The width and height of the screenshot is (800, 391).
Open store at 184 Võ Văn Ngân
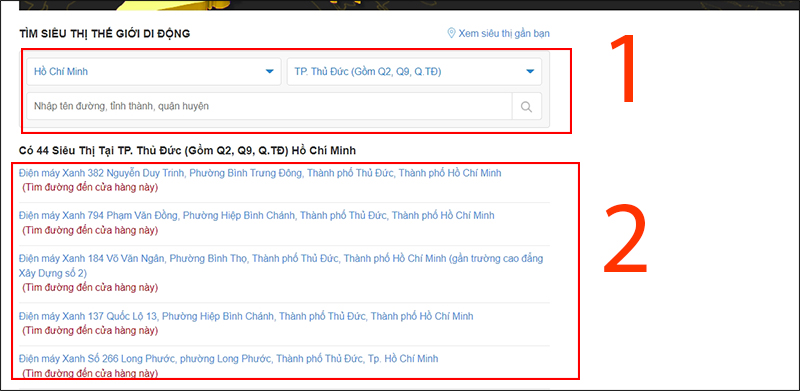[x=281, y=265]
